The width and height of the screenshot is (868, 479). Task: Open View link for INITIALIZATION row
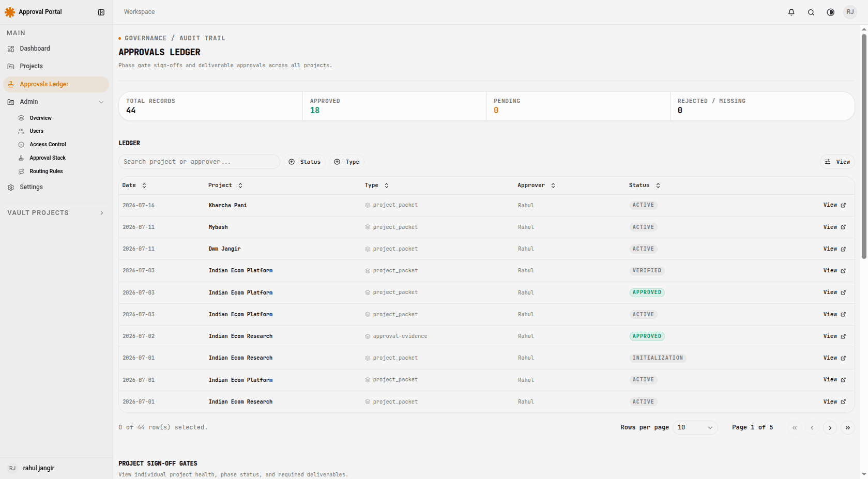pos(834,358)
